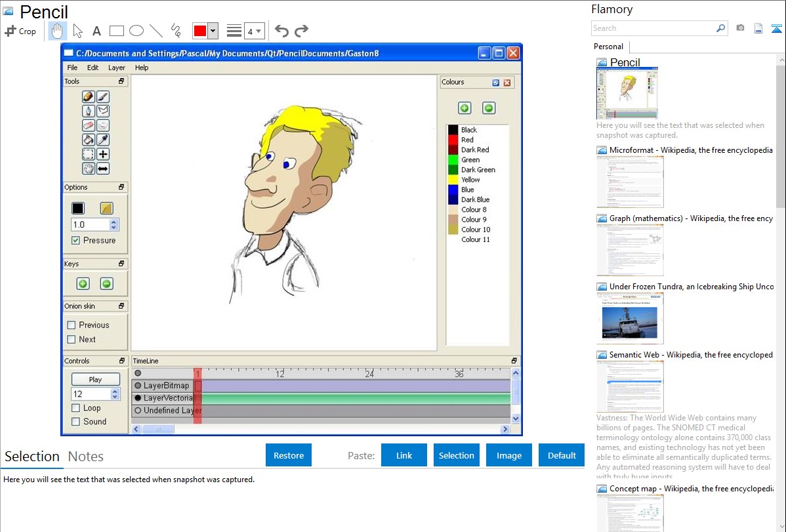The width and height of the screenshot is (786, 532).
Task: Switch to the Notes tab
Action: [86, 457]
